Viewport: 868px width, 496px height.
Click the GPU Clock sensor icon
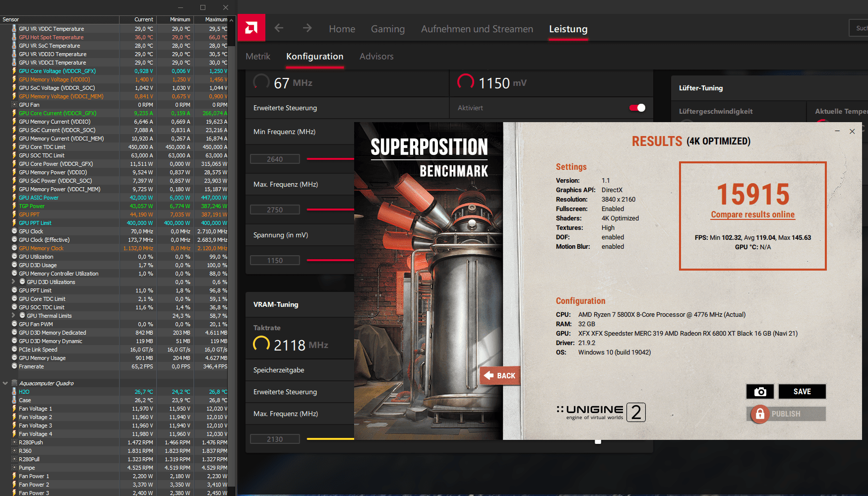pos(14,231)
